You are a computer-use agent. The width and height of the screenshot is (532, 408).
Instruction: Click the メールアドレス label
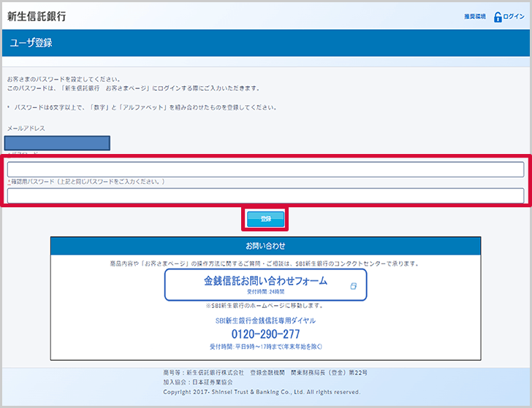[x=26, y=128]
